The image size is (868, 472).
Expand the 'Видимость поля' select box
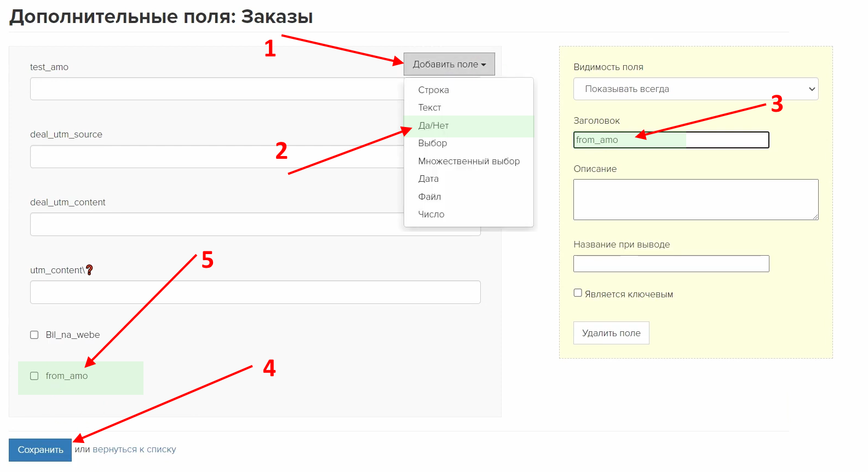click(695, 89)
